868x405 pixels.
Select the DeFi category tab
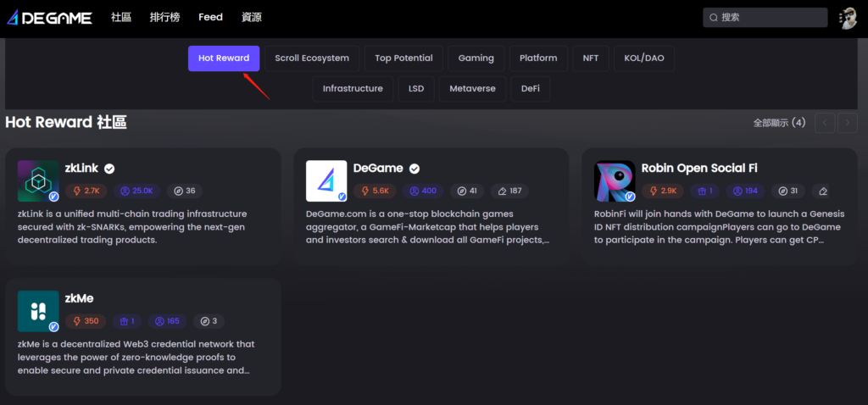pyautogui.click(x=531, y=89)
